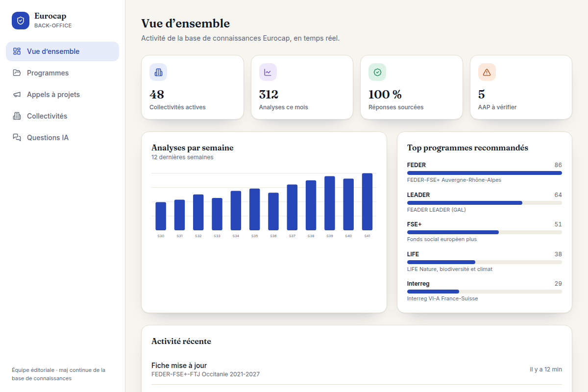The width and height of the screenshot is (588, 392).
Task: Click the FEDER score value 86
Action: tap(558, 165)
